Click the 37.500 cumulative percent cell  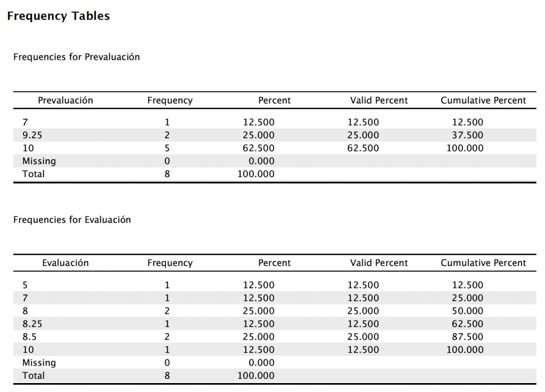click(467, 135)
